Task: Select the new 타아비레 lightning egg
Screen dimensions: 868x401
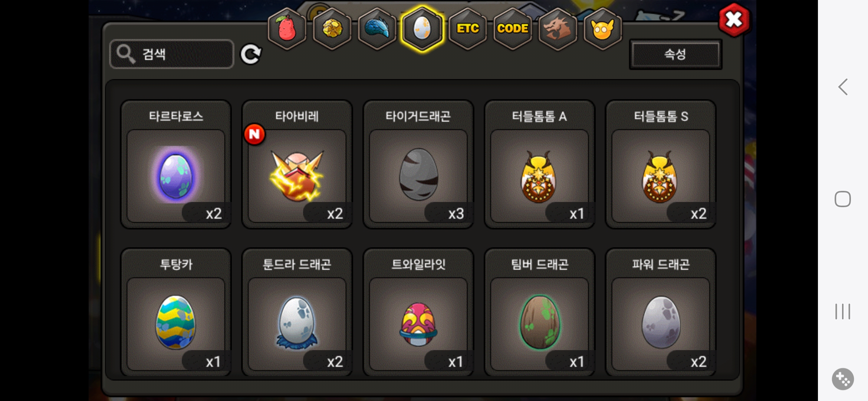Action: pos(297,164)
